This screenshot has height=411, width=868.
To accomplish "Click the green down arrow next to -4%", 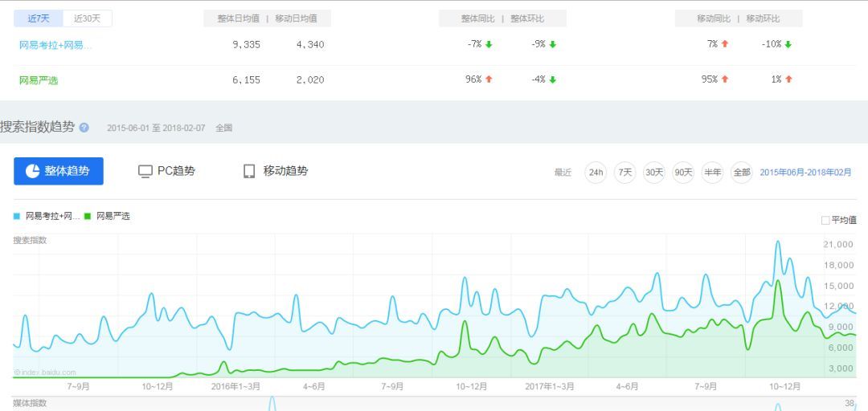I will pos(552,79).
